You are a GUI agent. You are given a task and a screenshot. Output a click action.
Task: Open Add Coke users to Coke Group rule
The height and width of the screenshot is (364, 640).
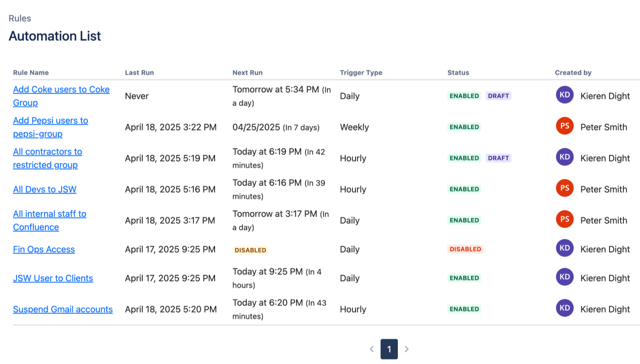[x=61, y=90]
